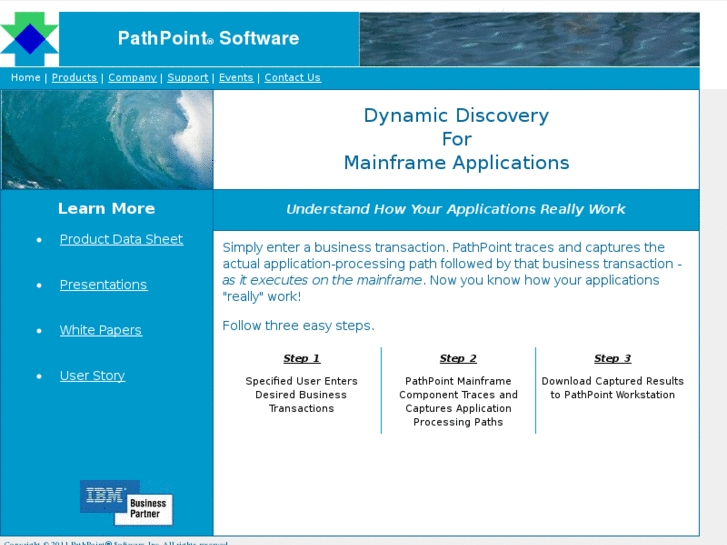Click the 'Follow three easy steps.' text
The width and height of the screenshot is (727, 545).
(x=298, y=326)
